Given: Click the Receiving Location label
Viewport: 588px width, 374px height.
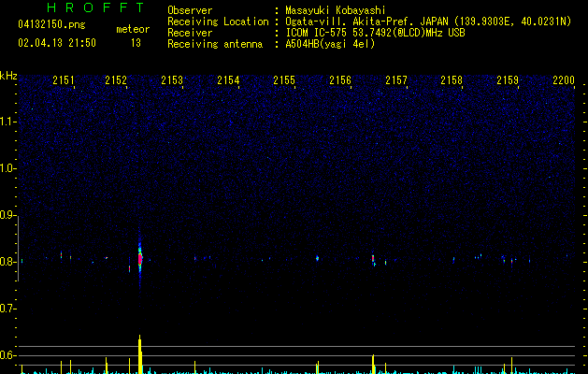Looking at the screenshot, I should [218, 22].
